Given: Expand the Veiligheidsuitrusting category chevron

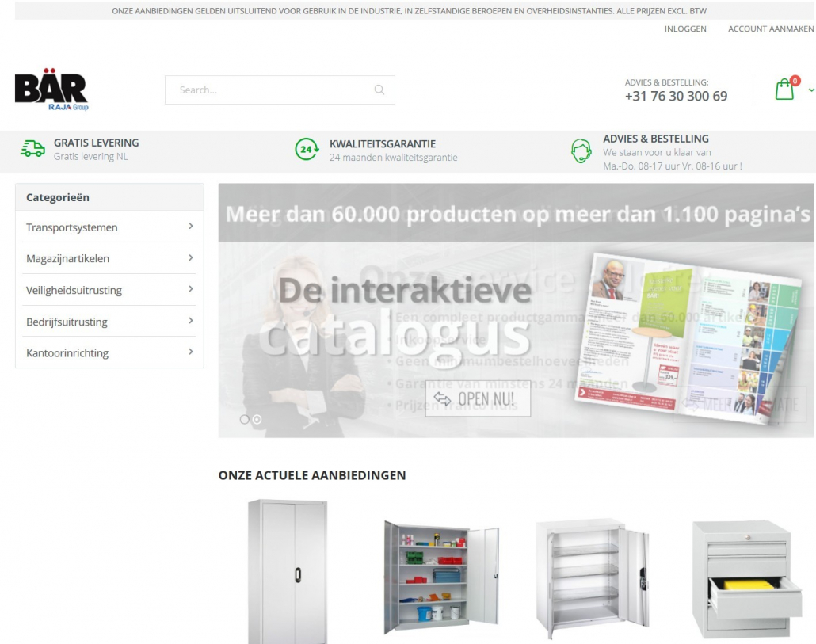Looking at the screenshot, I should tap(191, 289).
